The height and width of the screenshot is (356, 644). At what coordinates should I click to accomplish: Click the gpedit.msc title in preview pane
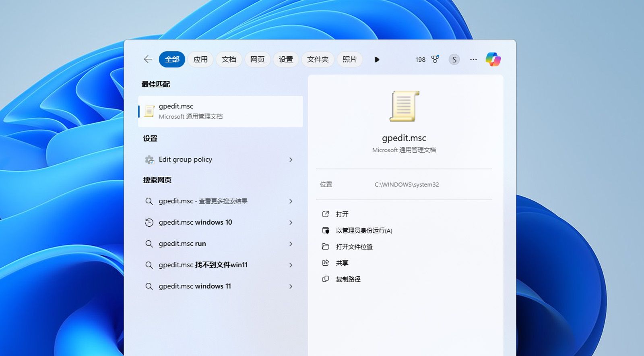tap(404, 138)
